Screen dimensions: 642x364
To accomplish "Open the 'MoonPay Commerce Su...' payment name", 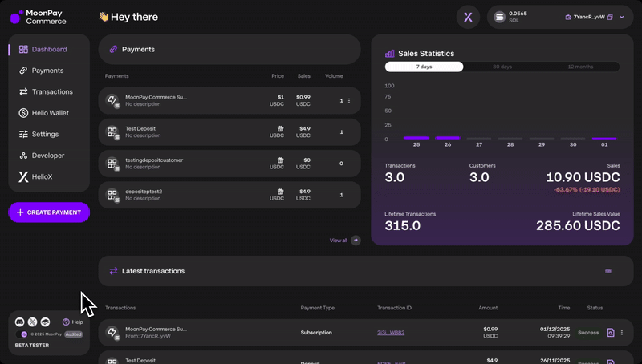I will 156,97.
